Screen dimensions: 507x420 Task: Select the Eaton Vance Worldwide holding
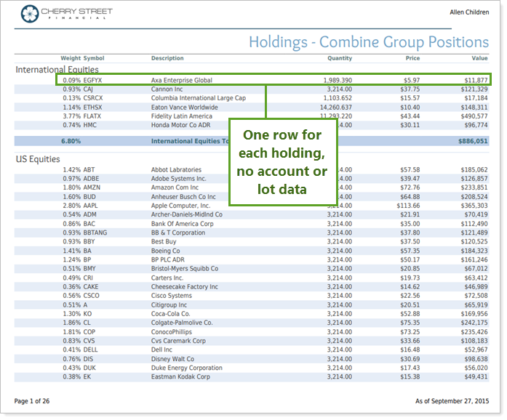(185, 107)
